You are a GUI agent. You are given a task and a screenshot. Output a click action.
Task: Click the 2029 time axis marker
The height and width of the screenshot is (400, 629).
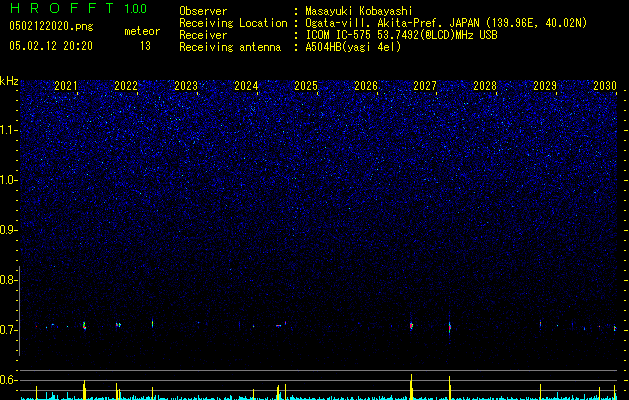[x=545, y=86]
